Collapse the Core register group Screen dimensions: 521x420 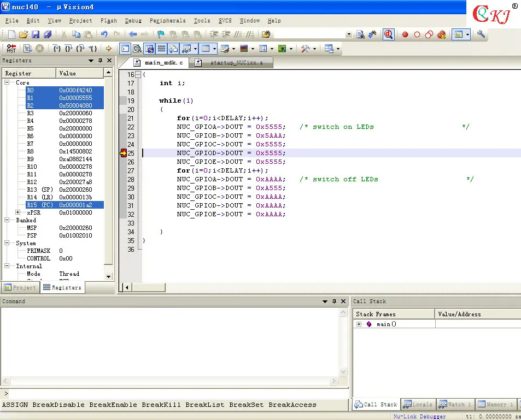[x=7, y=82]
